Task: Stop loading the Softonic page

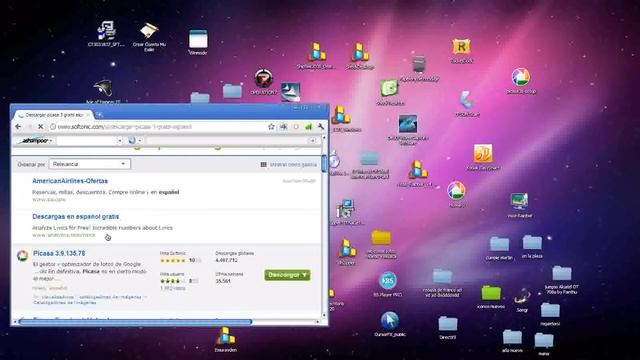Action: [40, 127]
